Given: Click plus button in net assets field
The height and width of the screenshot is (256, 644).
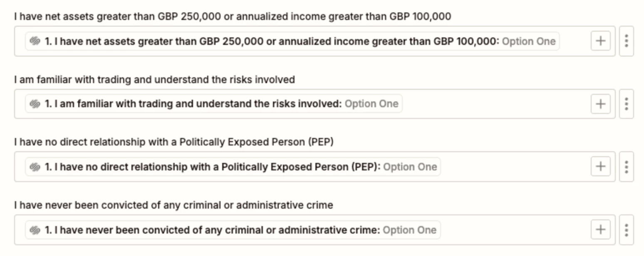Looking at the screenshot, I should [600, 41].
